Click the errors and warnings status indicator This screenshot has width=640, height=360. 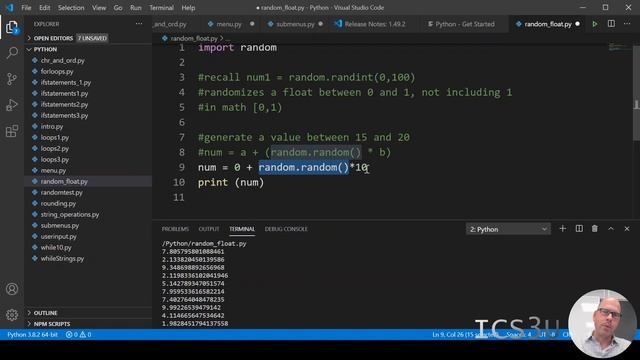tap(78, 335)
